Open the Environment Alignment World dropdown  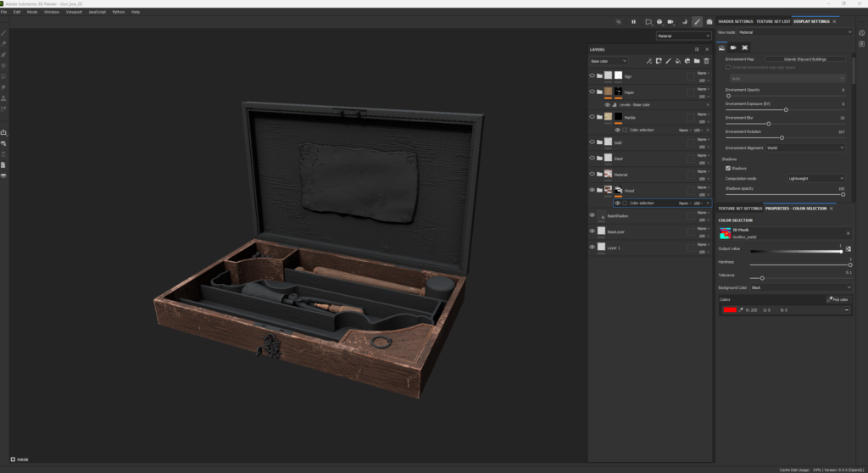(x=805, y=147)
